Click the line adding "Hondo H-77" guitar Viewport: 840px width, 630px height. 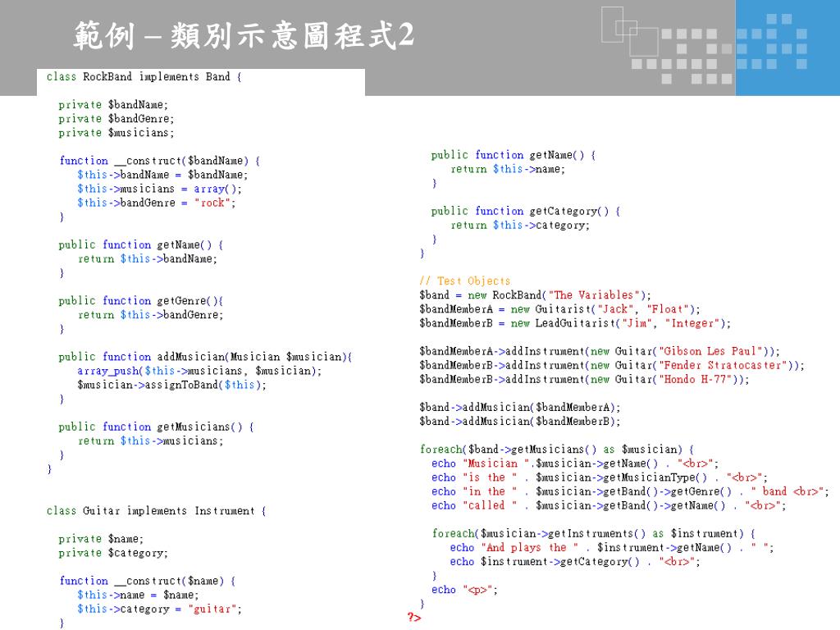click(584, 379)
